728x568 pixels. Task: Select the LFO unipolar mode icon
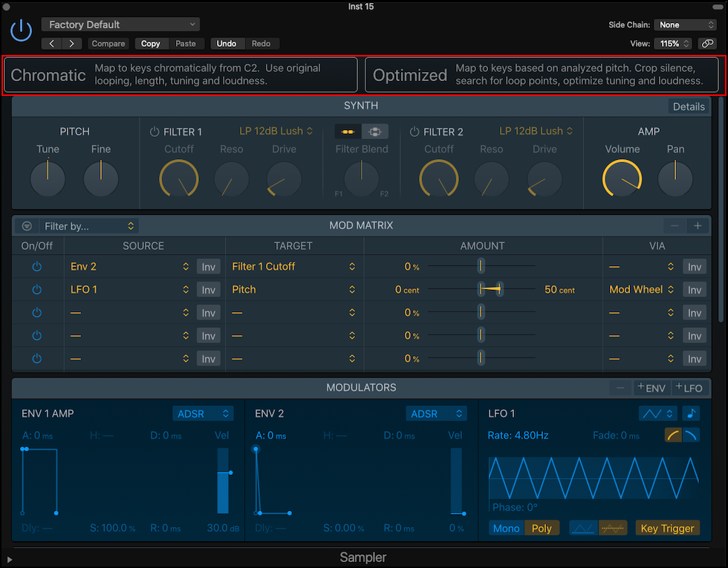(584, 528)
